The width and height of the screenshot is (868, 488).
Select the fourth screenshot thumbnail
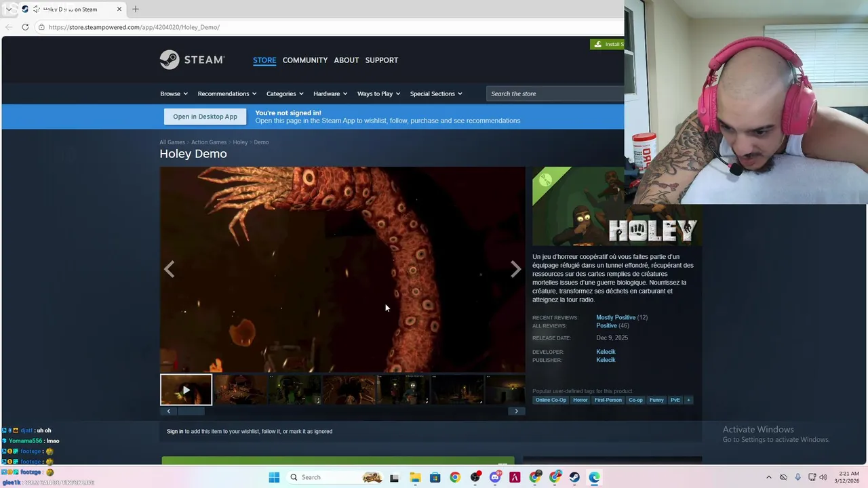[x=349, y=390]
